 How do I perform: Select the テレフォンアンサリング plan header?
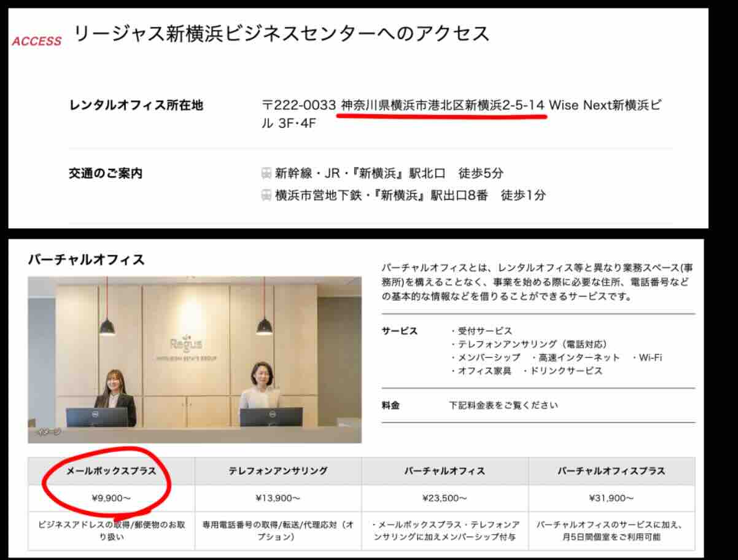(278, 471)
